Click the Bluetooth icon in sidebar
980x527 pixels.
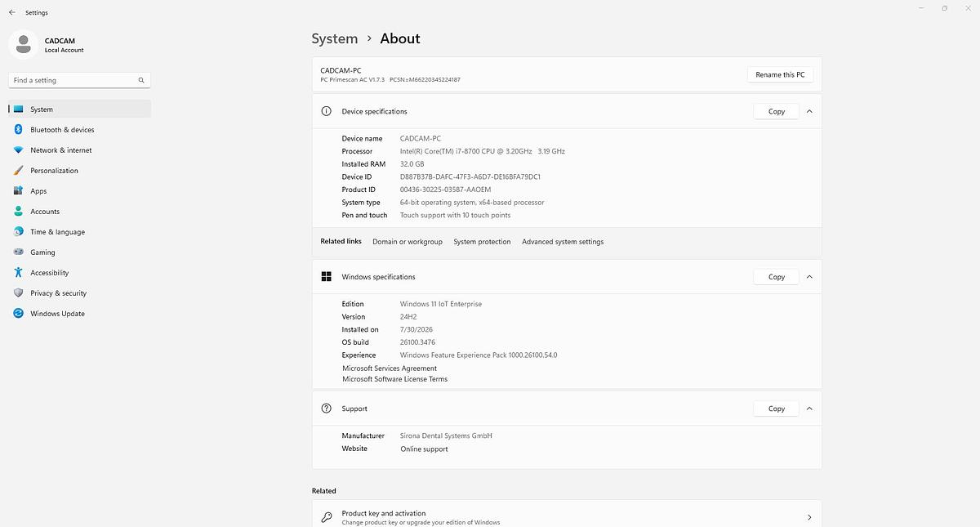[18, 130]
